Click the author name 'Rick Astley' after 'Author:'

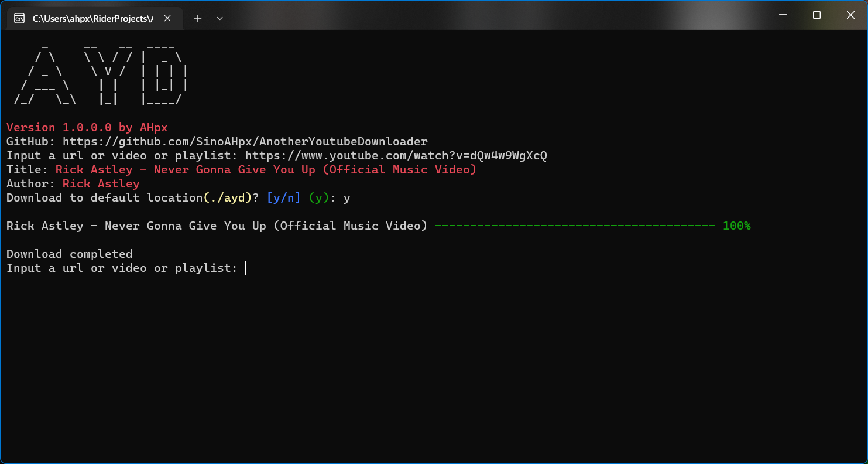click(101, 183)
